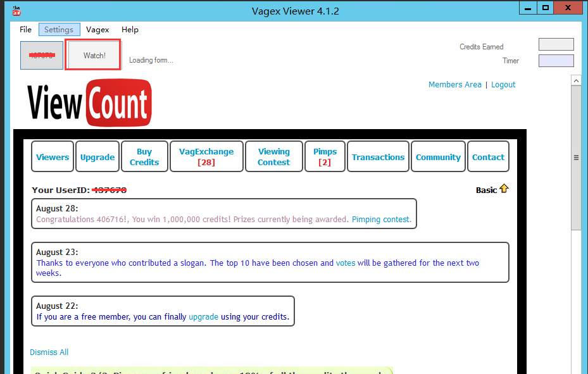
Task: Open the VagExchange [28] tab
Action: click(x=206, y=157)
